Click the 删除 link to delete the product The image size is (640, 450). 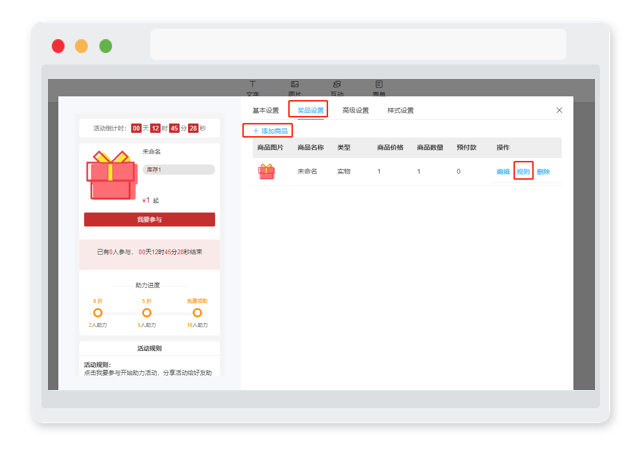click(543, 172)
